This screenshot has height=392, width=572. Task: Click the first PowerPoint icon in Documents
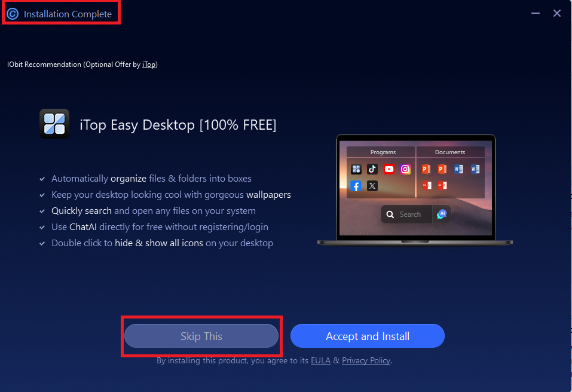point(426,169)
